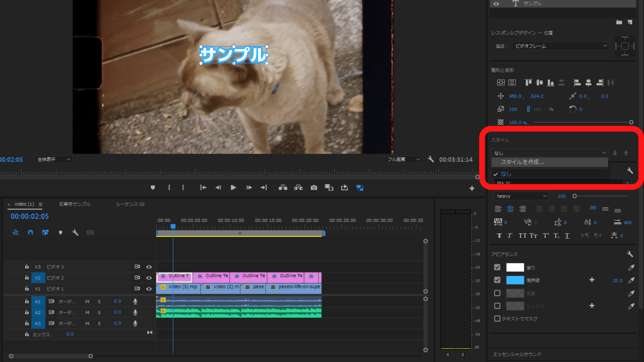The image size is (644, 362).
Task: Click the stroke color eyedropper icon
Action: tap(631, 280)
